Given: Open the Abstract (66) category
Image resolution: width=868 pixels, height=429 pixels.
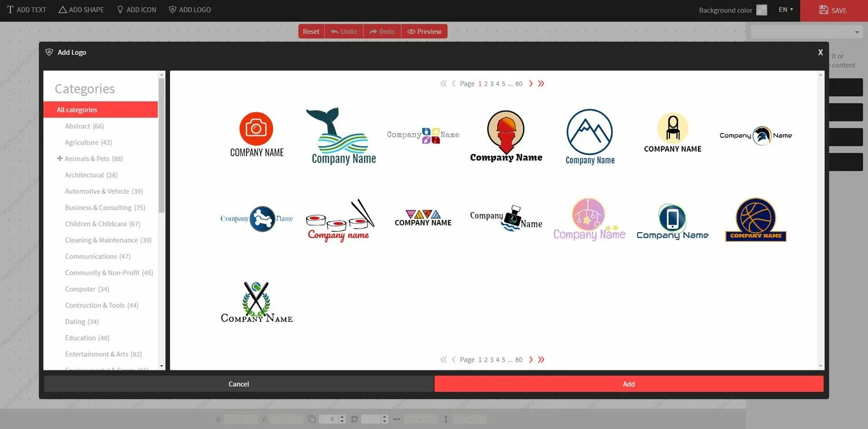Looking at the screenshot, I should [x=84, y=126].
